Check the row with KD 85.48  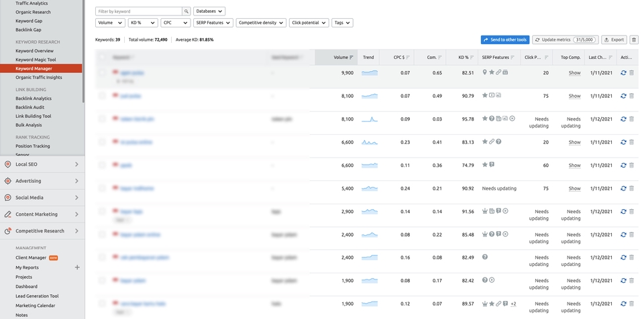102,235
